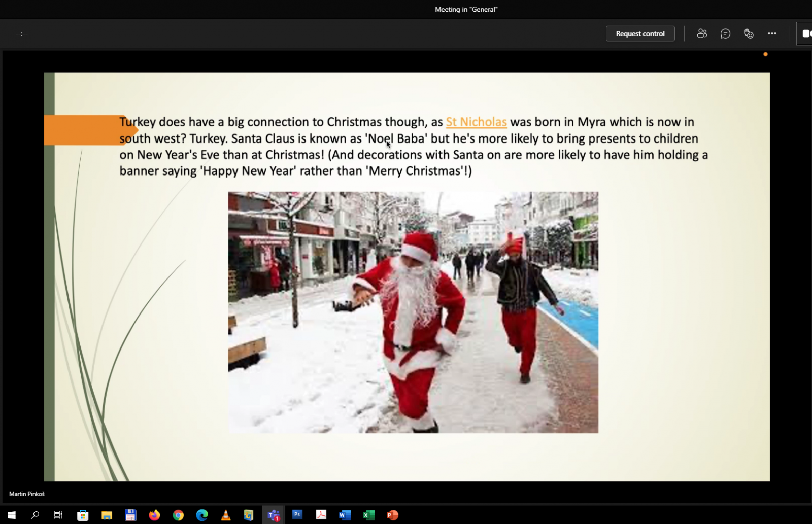Switch to Firefox browser in taskbar

pyautogui.click(x=154, y=515)
